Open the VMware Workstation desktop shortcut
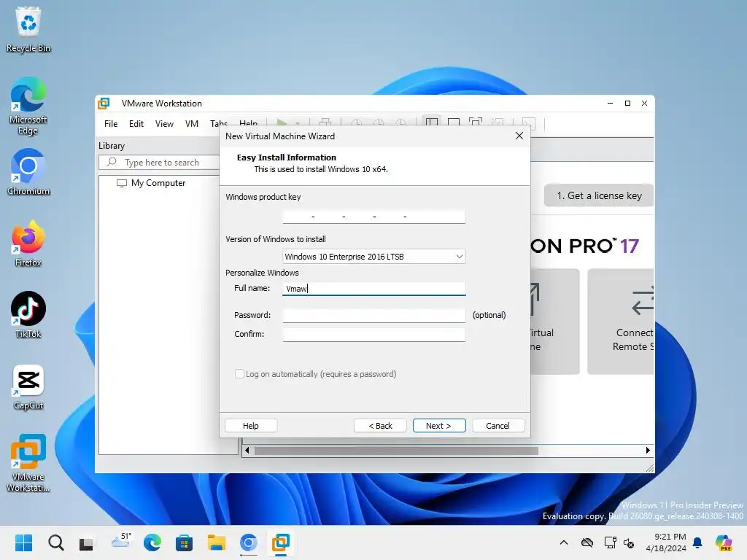The height and width of the screenshot is (560, 747). coord(28,462)
